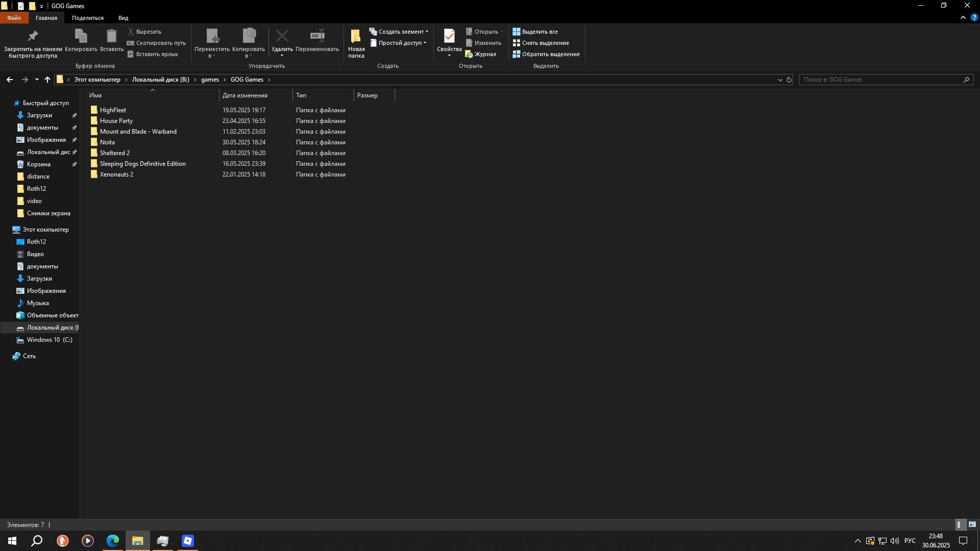Sort by Дата изменения column header
The width and height of the screenshot is (980, 551).
pos(245,95)
